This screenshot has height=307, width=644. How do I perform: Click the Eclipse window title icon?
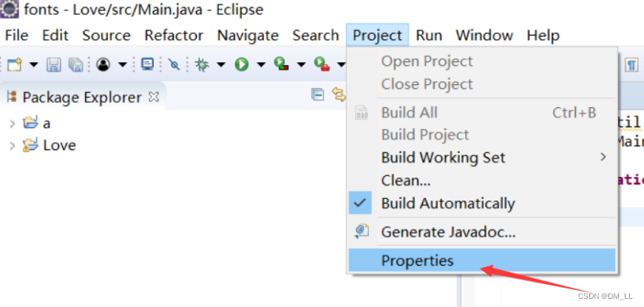[9, 9]
